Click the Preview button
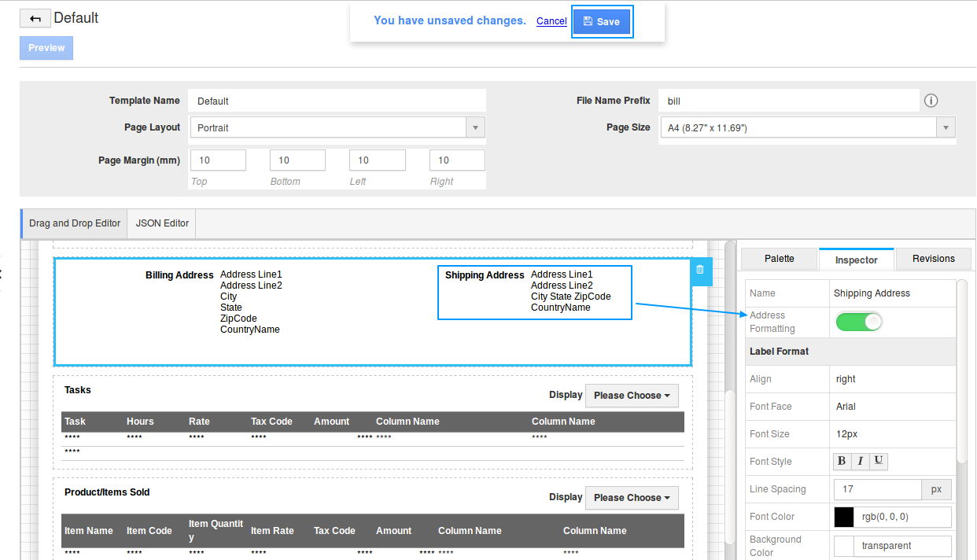 (46, 48)
